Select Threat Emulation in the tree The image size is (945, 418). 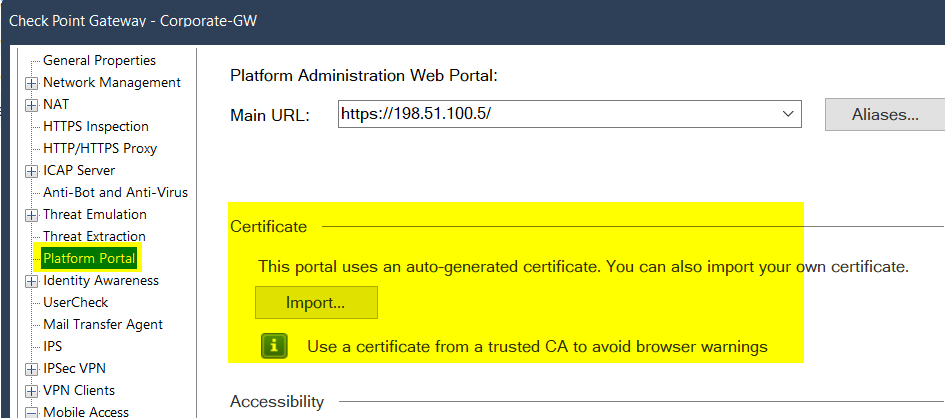95,214
